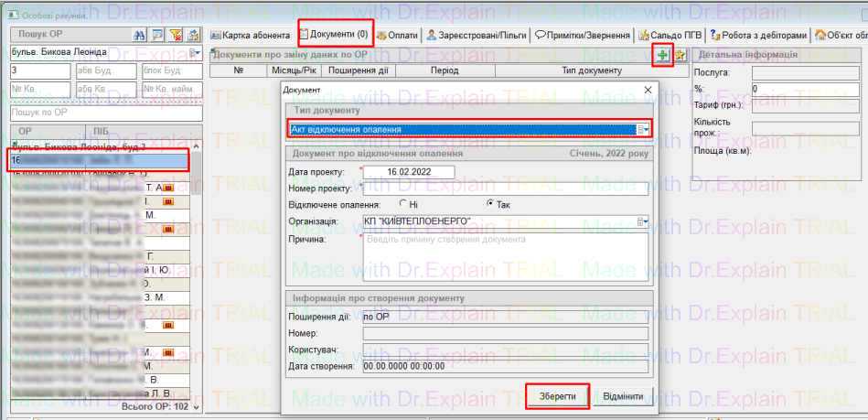Close the Документ dialog with the X
Image resolution: width=868 pixels, height=420 pixels.
[648, 90]
